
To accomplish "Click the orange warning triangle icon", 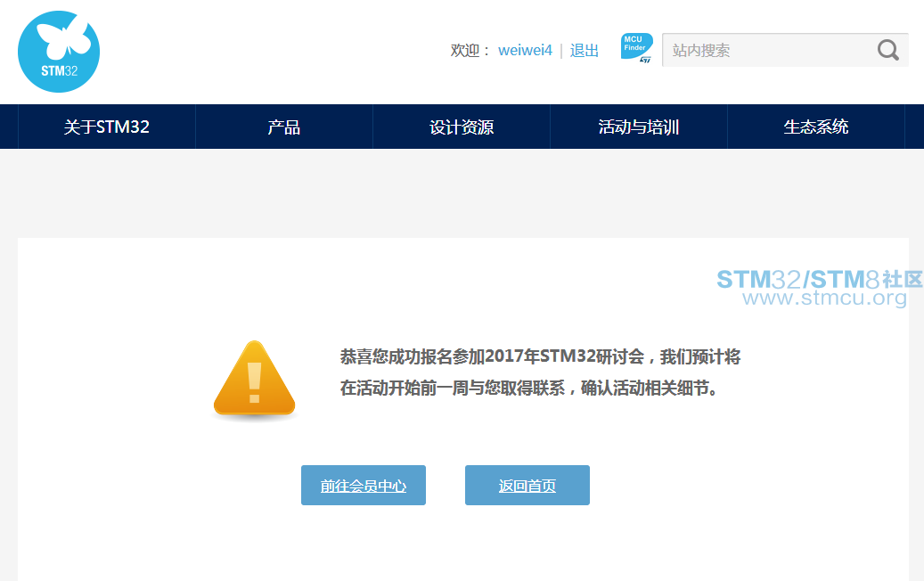I will [x=254, y=379].
